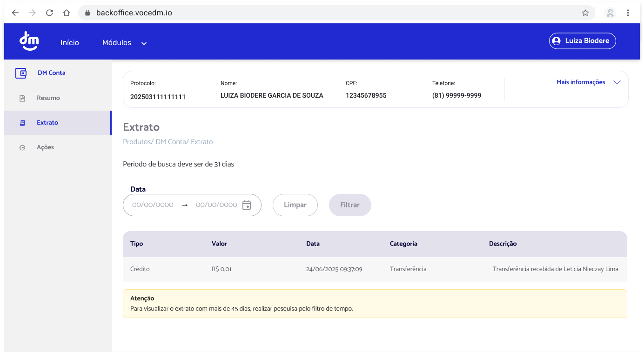Open the calendar icon in the date field
This screenshot has height=352, width=644.
coord(246,205)
